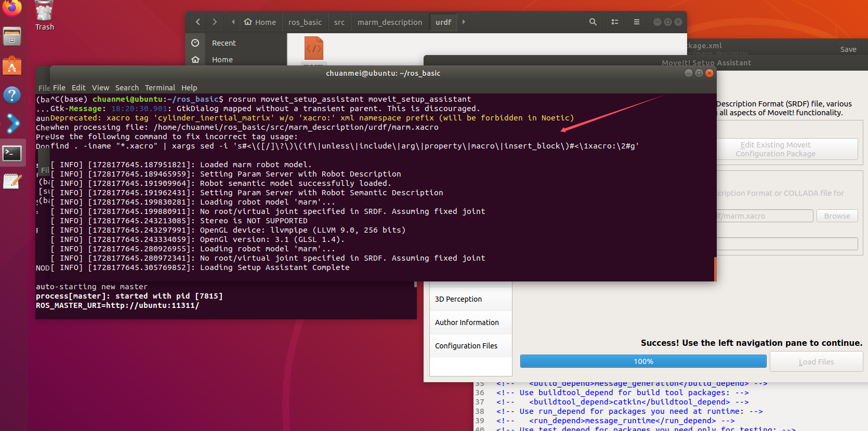Open the terminal Edit menu
868x431 pixels.
78,88
